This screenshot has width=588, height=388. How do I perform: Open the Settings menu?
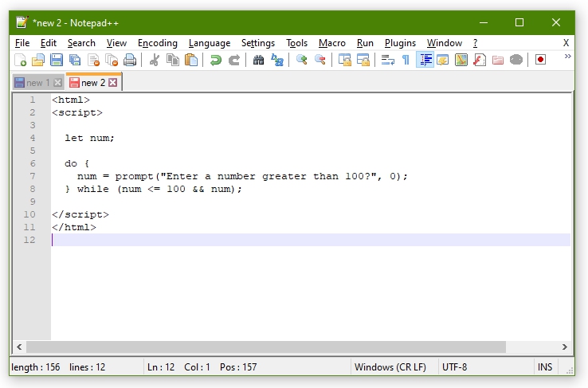tap(258, 43)
